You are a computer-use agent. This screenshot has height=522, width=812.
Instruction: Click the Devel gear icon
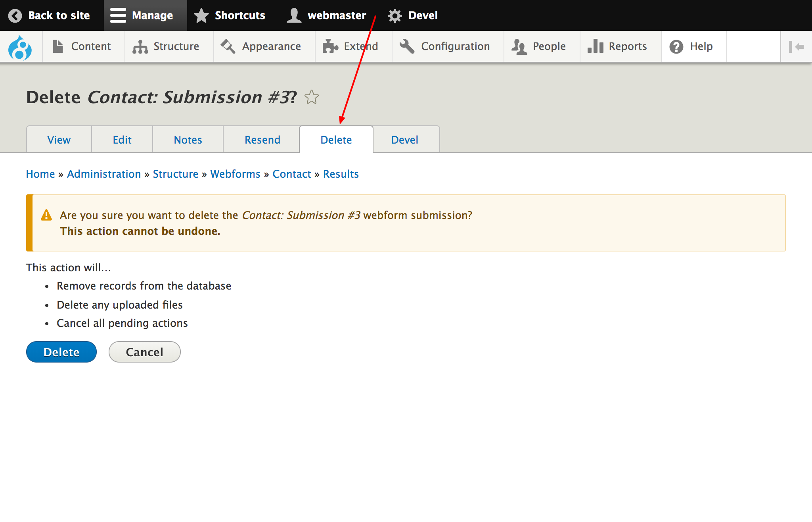point(395,15)
